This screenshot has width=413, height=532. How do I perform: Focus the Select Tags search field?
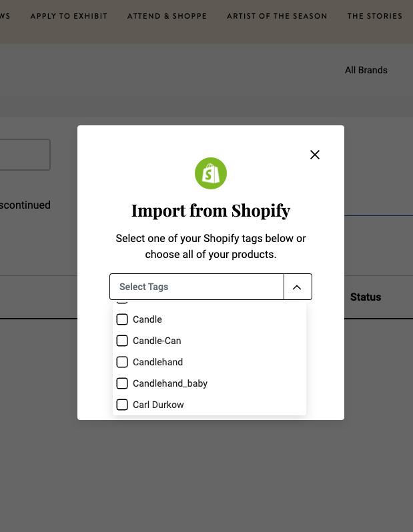point(197,287)
